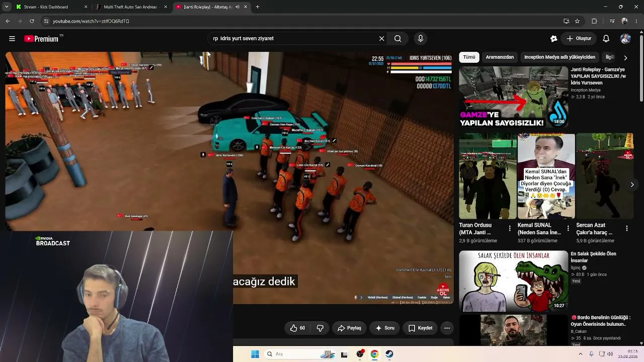View site information icon in address bar
644x362 pixels.
[46, 21]
